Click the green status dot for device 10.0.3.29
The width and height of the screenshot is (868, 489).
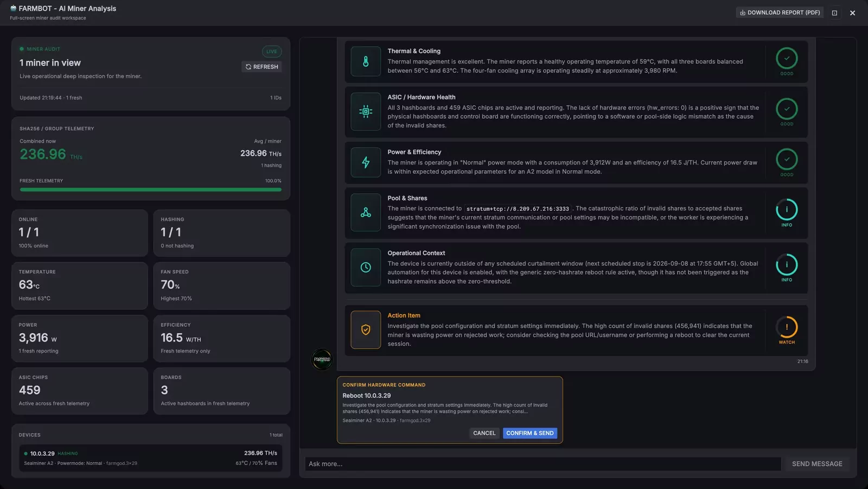click(x=25, y=453)
